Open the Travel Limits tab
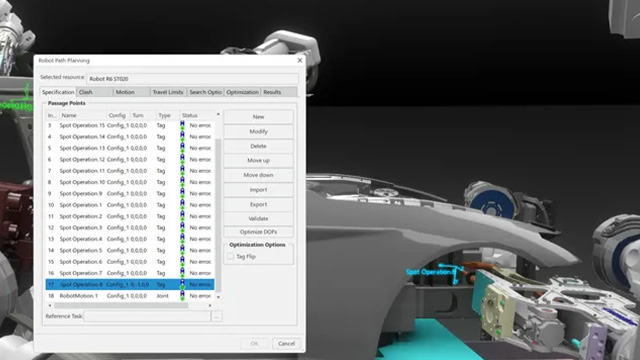640x360 pixels. click(168, 92)
